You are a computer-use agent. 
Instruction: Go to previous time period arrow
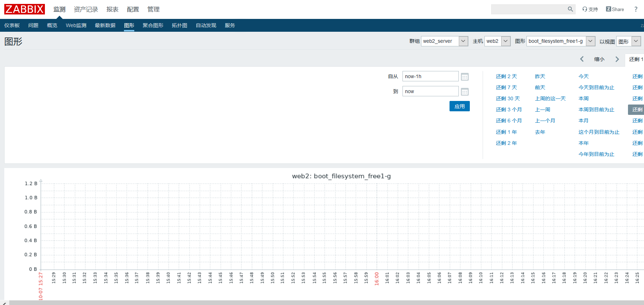pos(582,59)
